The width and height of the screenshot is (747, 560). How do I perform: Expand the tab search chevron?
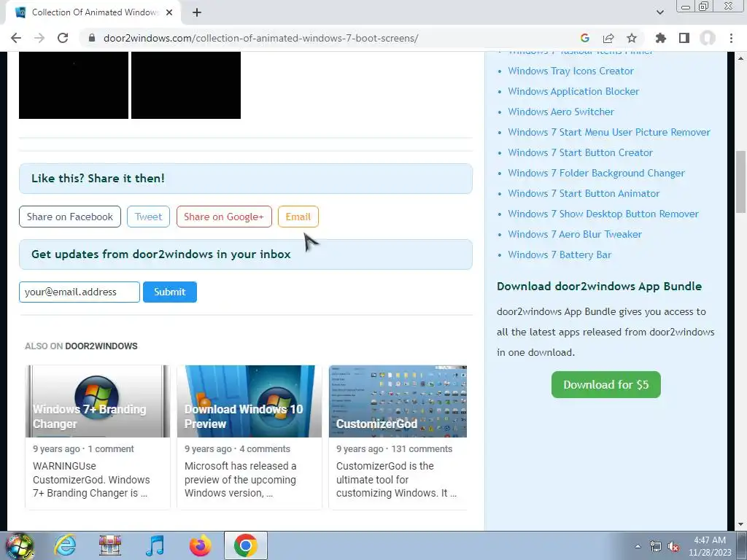pyautogui.click(x=659, y=12)
